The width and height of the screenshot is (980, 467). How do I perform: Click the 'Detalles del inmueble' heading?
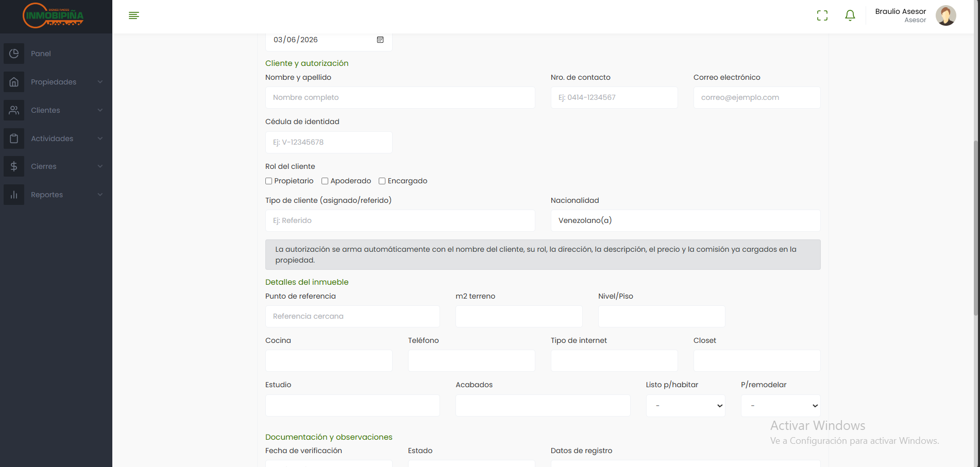[307, 282]
